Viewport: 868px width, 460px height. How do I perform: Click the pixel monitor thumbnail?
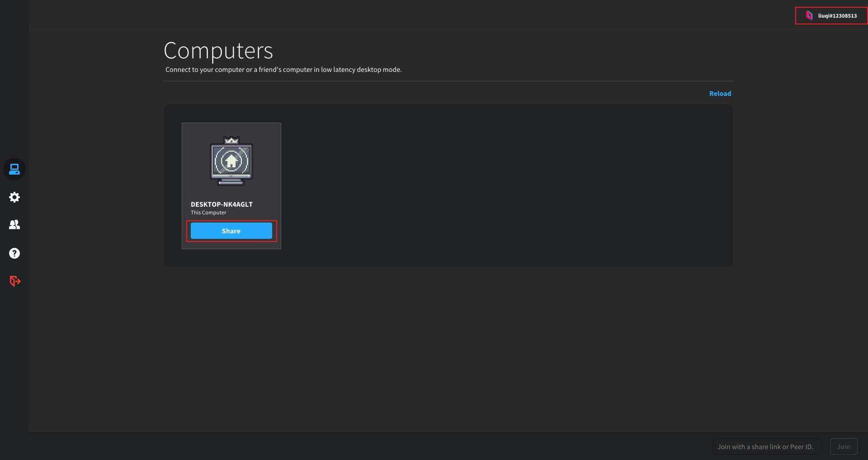(x=231, y=161)
